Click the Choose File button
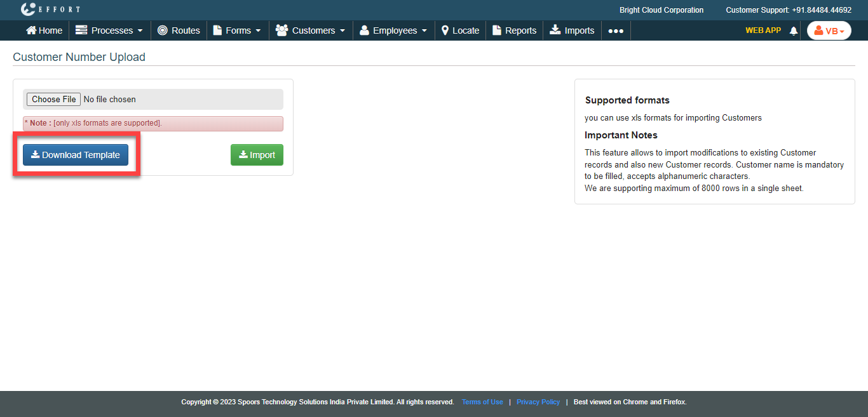The image size is (868, 417). point(53,99)
